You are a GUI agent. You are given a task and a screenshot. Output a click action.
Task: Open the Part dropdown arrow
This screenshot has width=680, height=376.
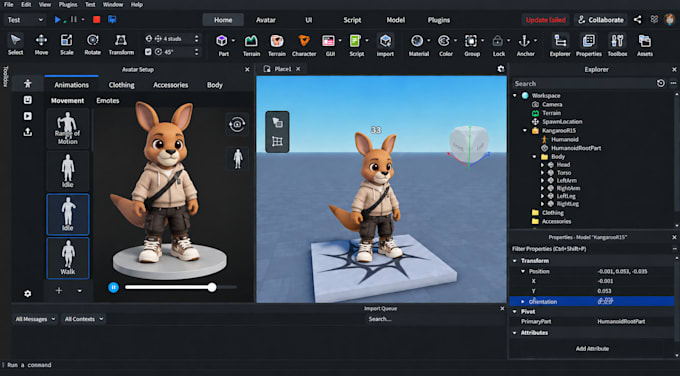click(x=233, y=41)
